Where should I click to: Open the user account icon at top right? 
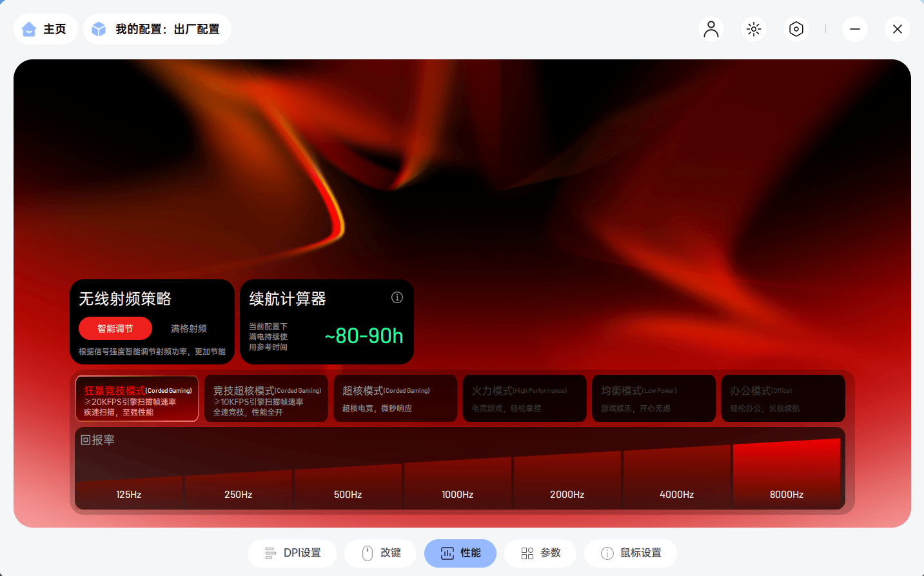coord(711,28)
